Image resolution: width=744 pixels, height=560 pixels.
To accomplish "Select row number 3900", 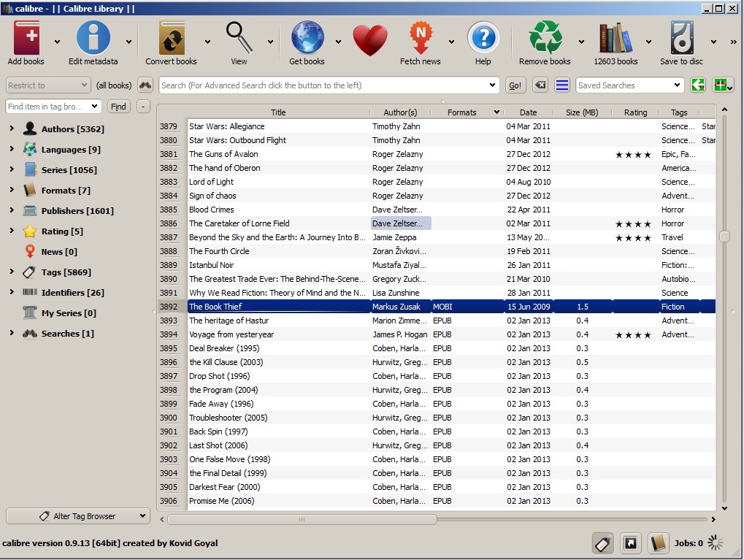I will tap(169, 418).
